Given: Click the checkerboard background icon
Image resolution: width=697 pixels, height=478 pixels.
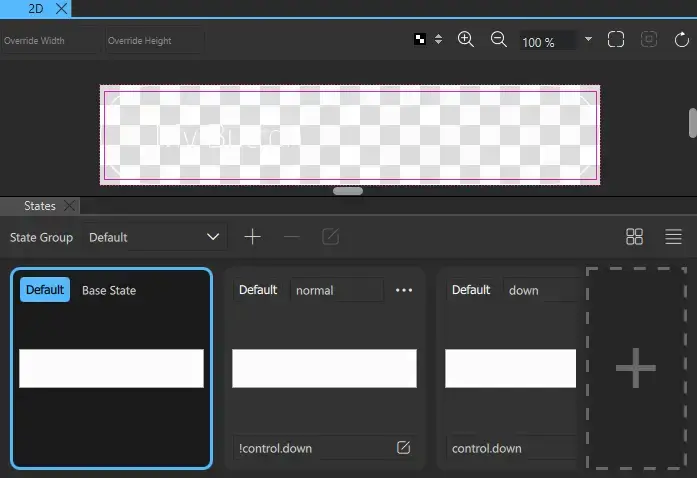Looking at the screenshot, I should pyautogui.click(x=420, y=40).
